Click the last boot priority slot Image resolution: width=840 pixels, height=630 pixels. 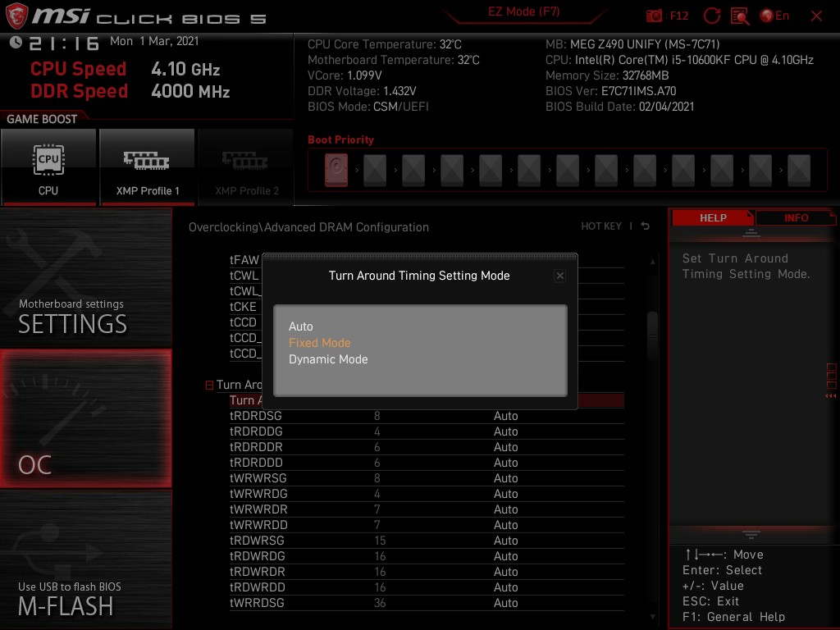tap(799, 170)
